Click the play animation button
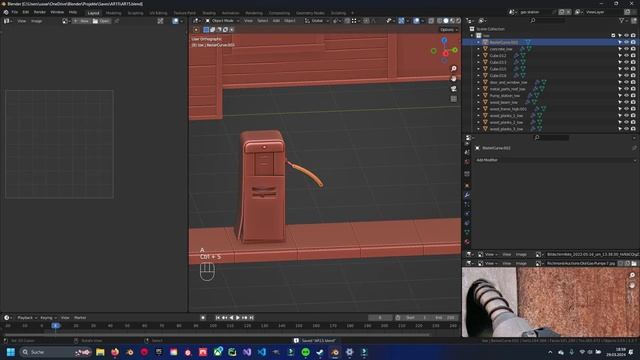This screenshot has width=640, height=360. click(238, 318)
